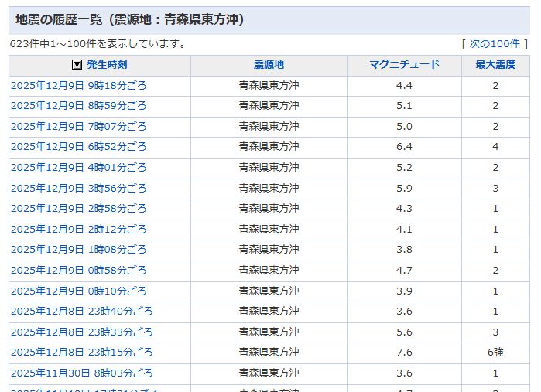Open the 2025年12月9日 0時58分ごろ earthquake entry
541x392 pixels.
coord(78,271)
